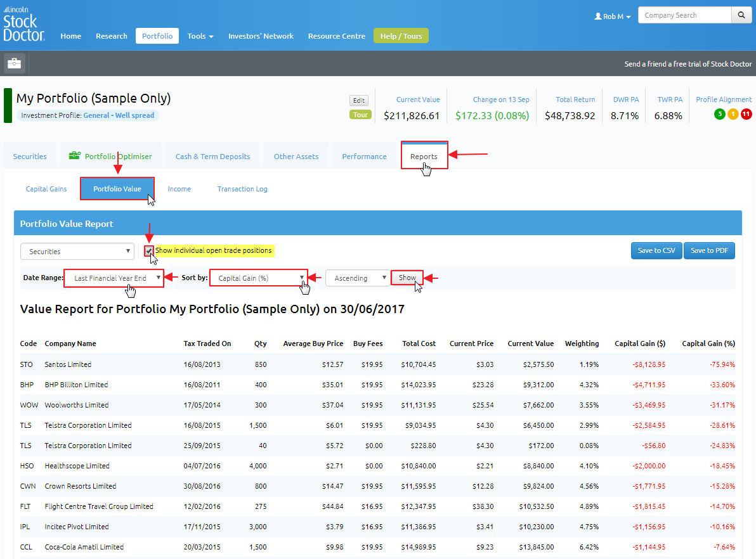Click BHP Billiton Limited company name
The height and width of the screenshot is (559, 756).
[76, 385]
